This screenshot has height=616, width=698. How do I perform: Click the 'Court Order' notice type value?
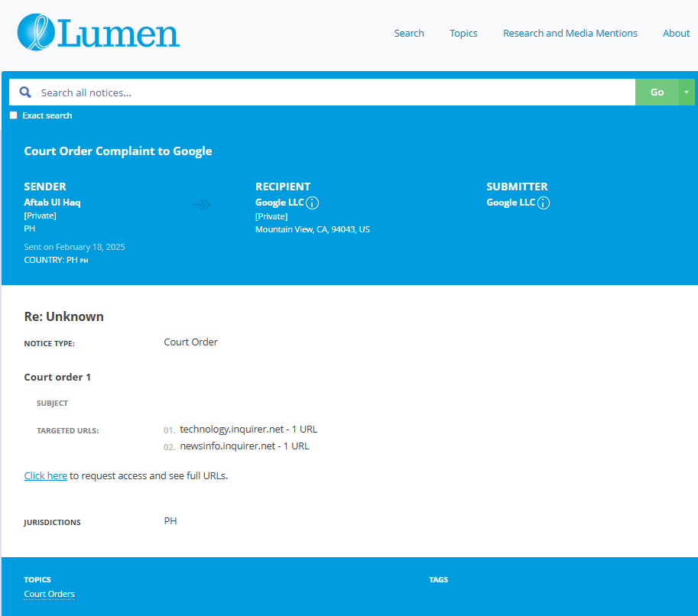[190, 342]
